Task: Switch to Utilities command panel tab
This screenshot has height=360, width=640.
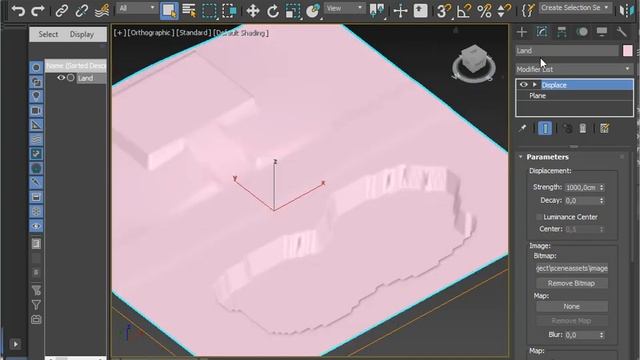Action: 622,32
